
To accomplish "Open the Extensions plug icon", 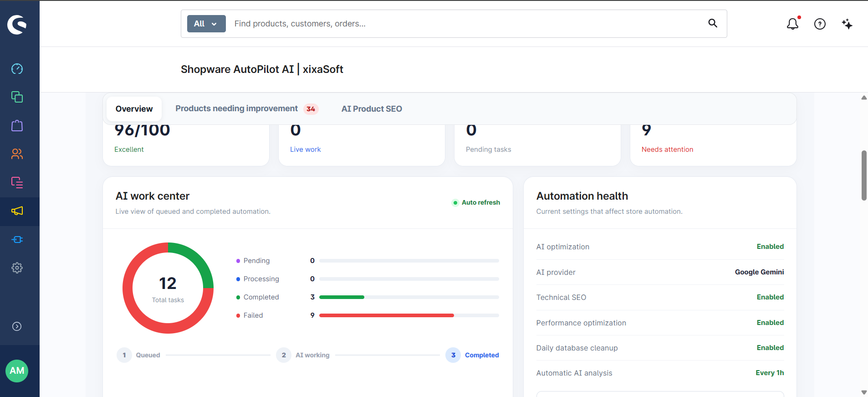I will pyautogui.click(x=17, y=239).
